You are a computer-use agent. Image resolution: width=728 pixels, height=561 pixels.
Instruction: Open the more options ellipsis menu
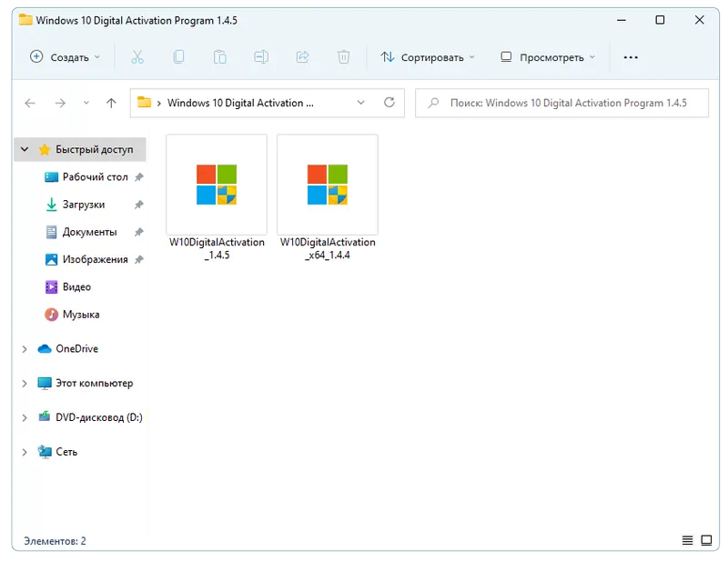coord(631,57)
